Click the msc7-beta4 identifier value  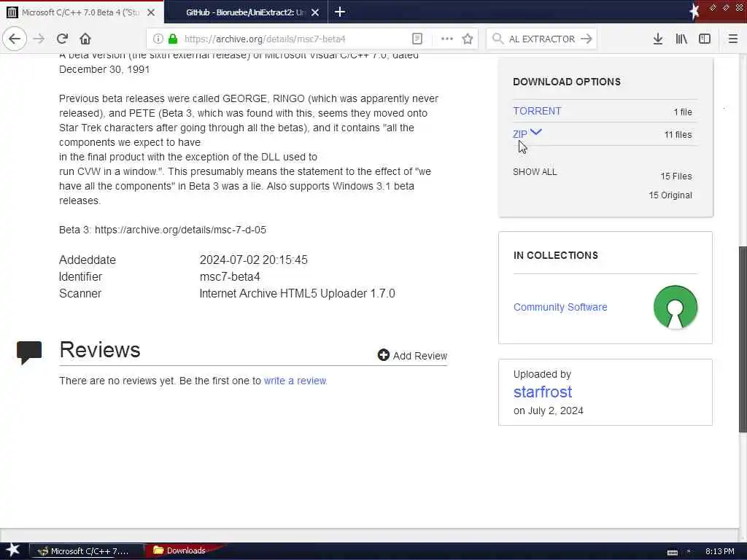coord(230,276)
